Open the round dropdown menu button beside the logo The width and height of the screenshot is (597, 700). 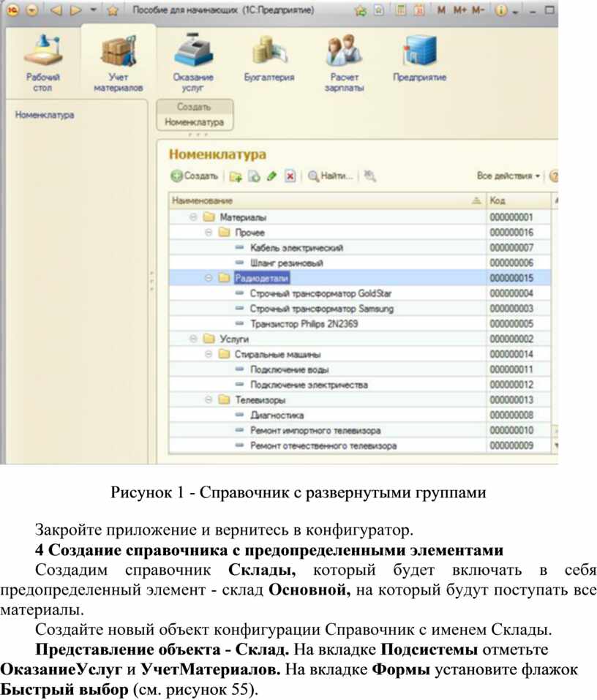(x=31, y=10)
